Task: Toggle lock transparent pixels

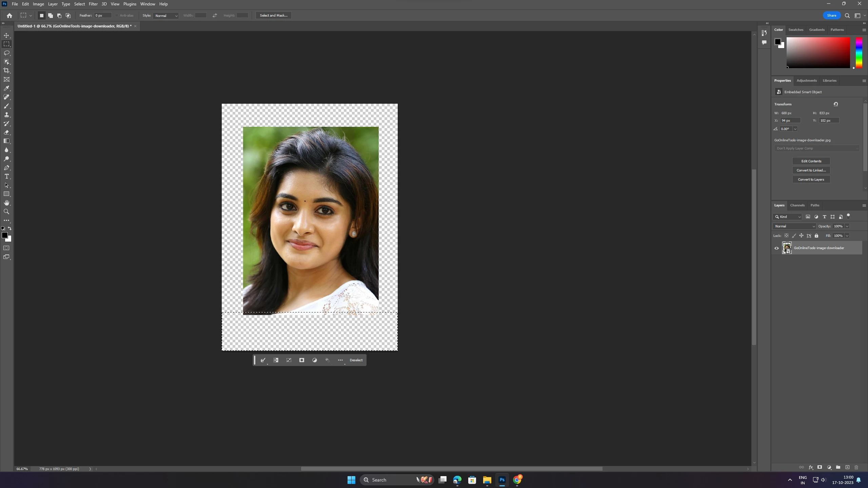Action: 786,236
